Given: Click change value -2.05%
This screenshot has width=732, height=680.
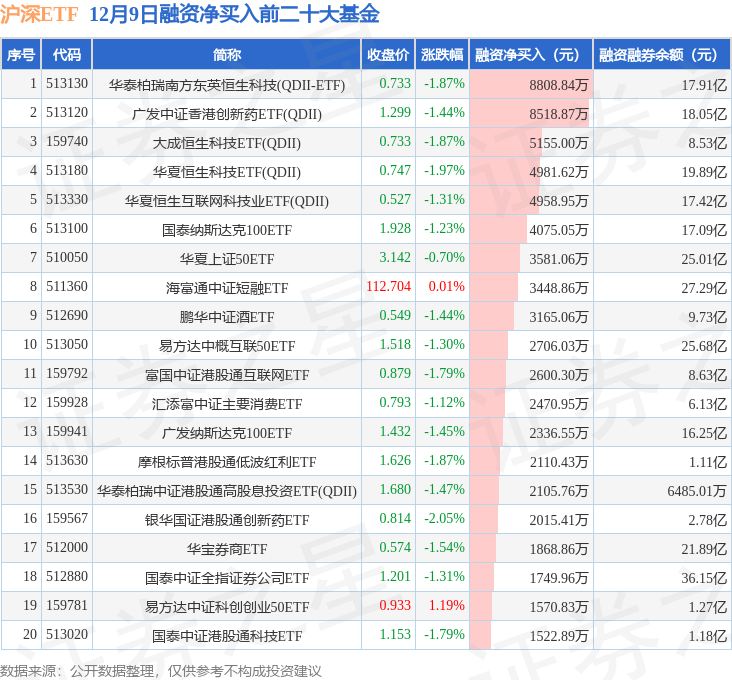Looking at the screenshot, I should click(444, 518).
